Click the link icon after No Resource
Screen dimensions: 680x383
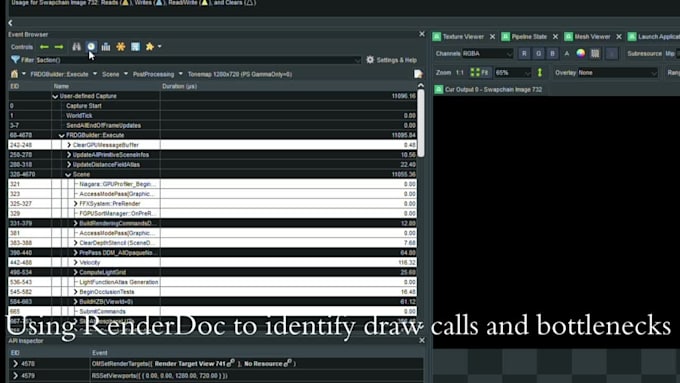click(x=288, y=363)
